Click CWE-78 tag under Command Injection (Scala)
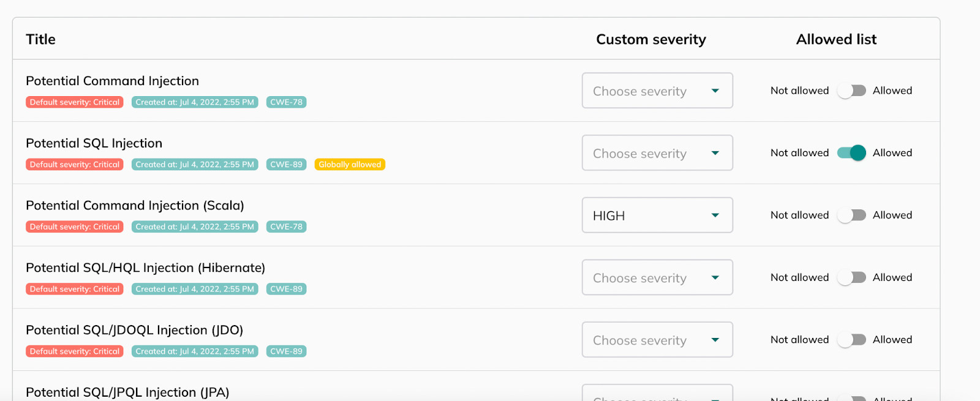 pos(286,227)
